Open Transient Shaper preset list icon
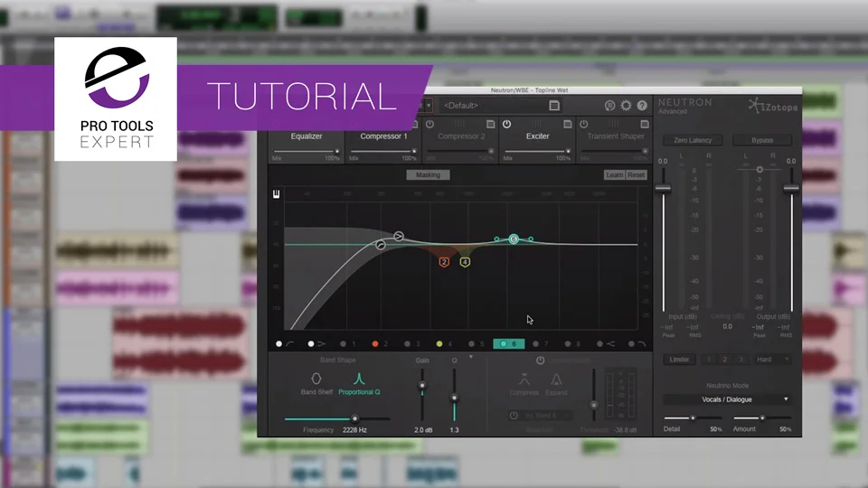868x488 pixels. (644, 125)
